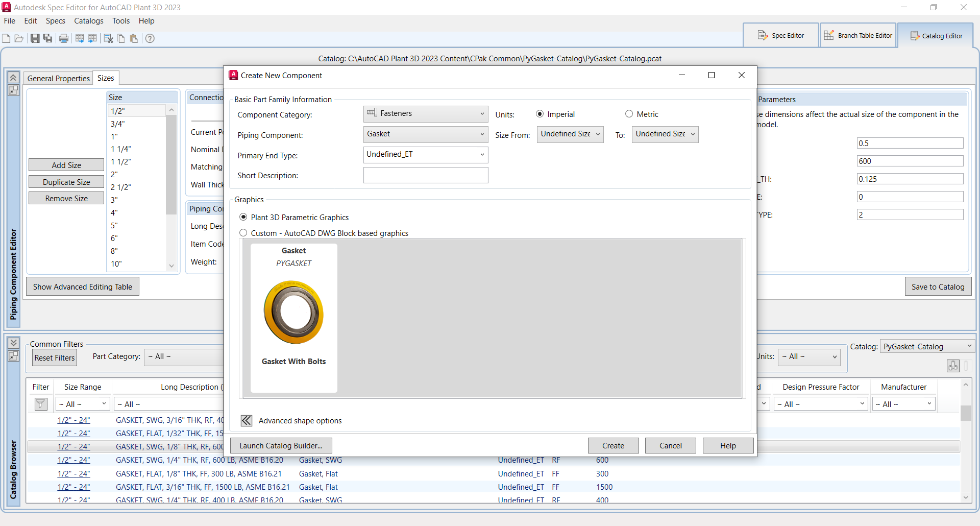Viewport: 980px width, 526px height.
Task: Click Cancel in Create New Component dialog
Action: (x=671, y=445)
